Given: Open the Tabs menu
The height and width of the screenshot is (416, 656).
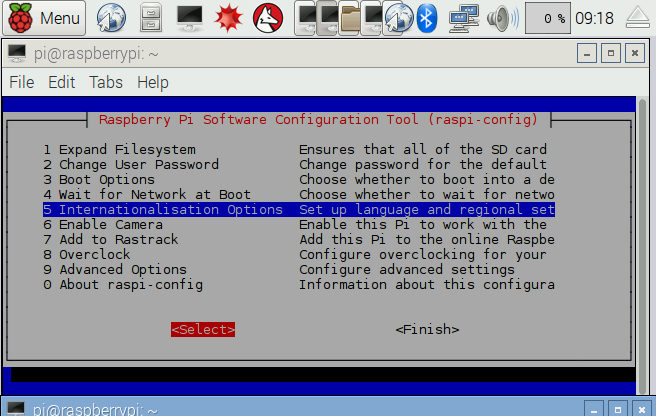Looking at the screenshot, I should pyautogui.click(x=106, y=82).
